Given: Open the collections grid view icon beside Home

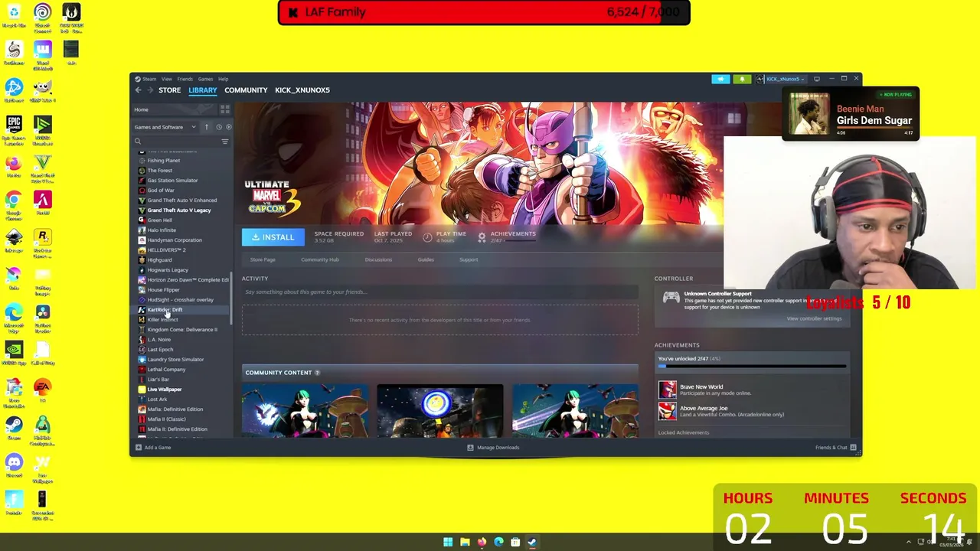Looking at the screenshot, I should point(224,109).
